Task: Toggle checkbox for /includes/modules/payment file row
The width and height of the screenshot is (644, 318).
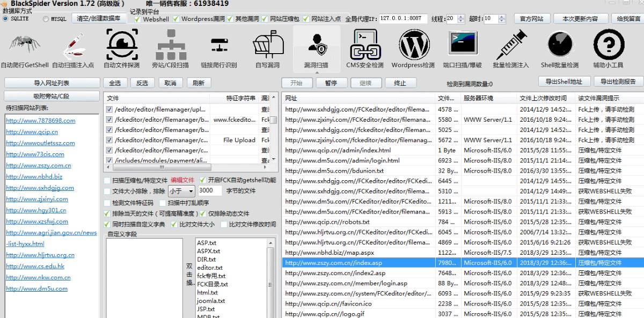Action: [x=109, y=160]
